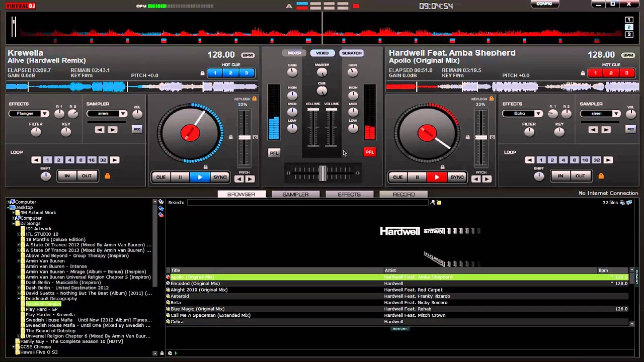This screenshot has height=362, width=644.
Task: Click the crossfader handle
Action: click(323, 173)
